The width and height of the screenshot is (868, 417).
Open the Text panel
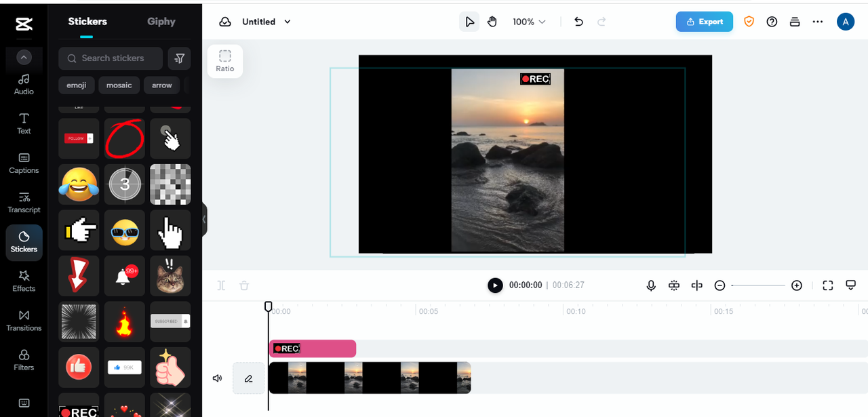click(x=24, y=123)
